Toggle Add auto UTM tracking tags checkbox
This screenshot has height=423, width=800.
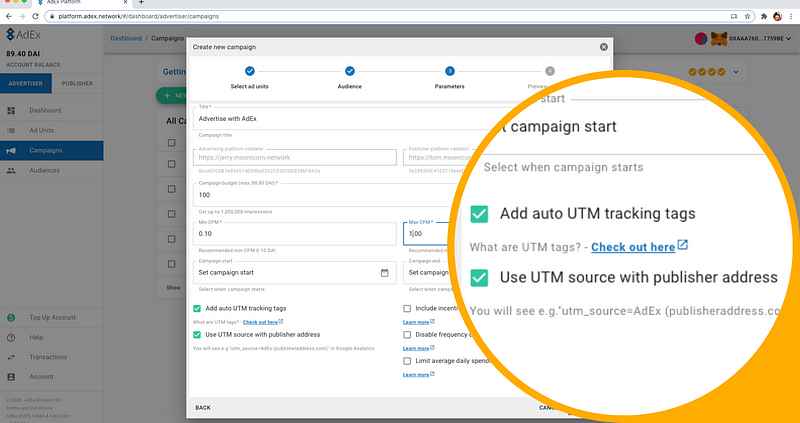197,309
